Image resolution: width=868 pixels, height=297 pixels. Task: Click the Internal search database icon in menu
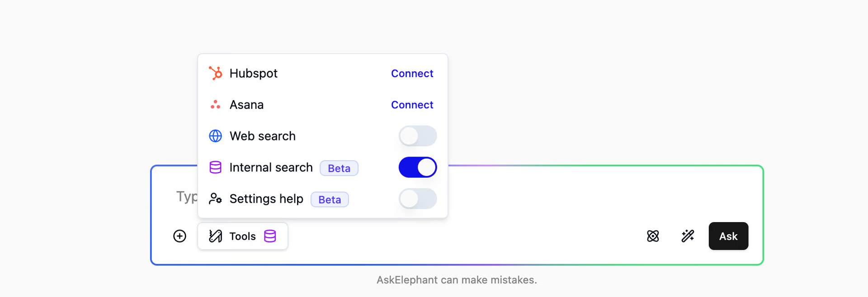(216, 167)
